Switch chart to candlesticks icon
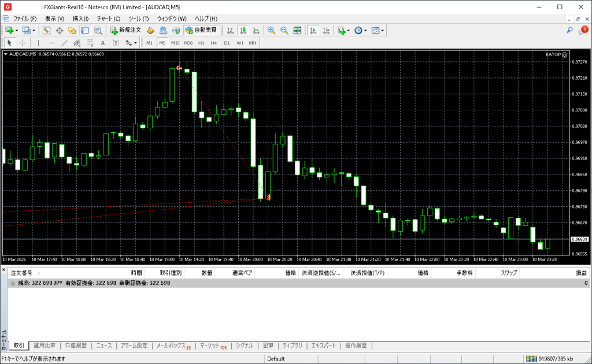 click(243, 30)
